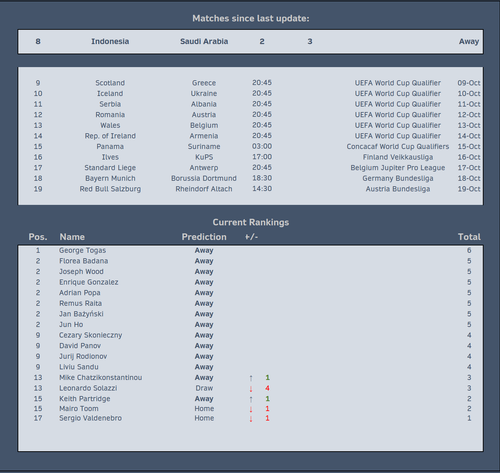This screenshot has width=500, height=473.
Task: Click Albania in the fixtures list
Action: pos(204,104)
